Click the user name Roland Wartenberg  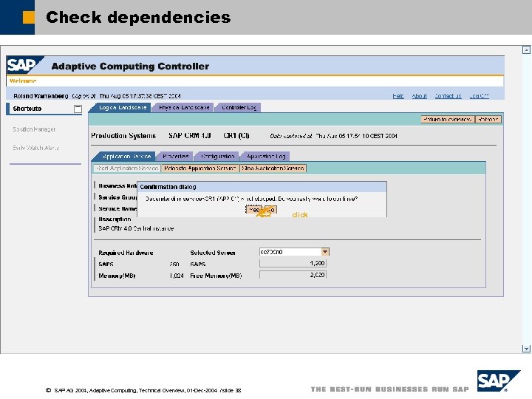click(x=41, y=96)
